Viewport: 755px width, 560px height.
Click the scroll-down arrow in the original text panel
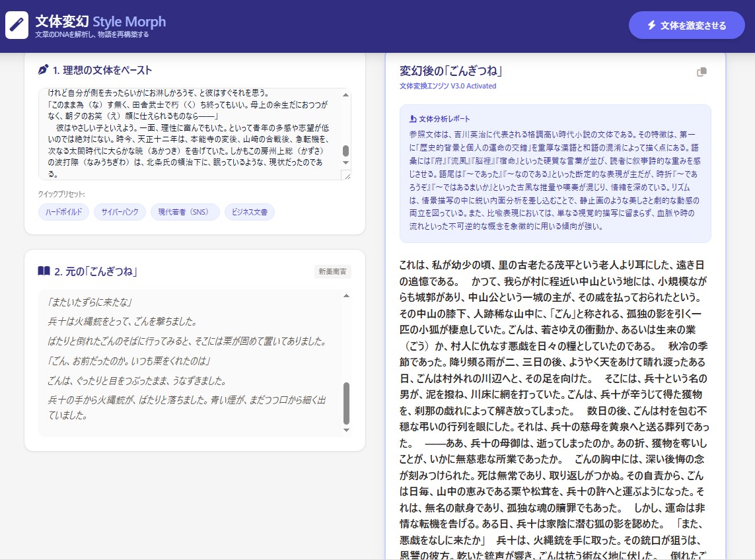[346, 430]
